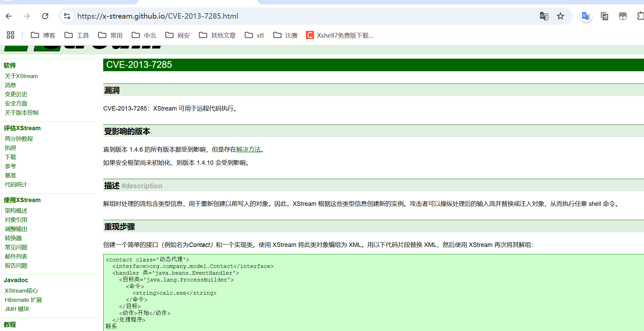Click the CVE-2013-7285 page title banner

pyautogui.click(x=373, y=65)
